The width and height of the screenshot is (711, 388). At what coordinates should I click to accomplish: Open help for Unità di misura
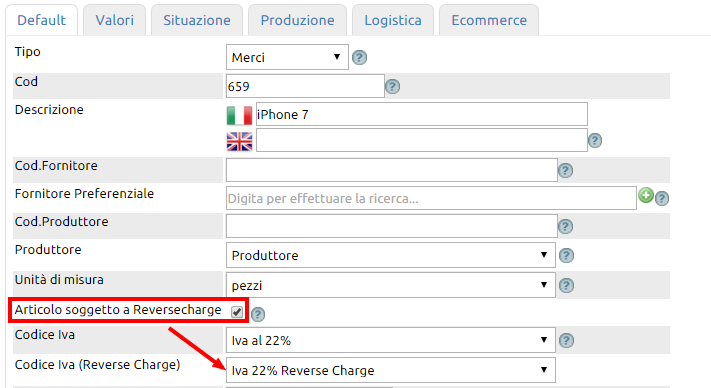566,286
